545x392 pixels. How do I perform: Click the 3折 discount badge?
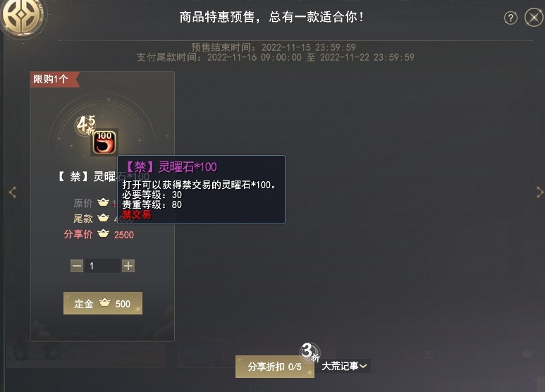310,352
